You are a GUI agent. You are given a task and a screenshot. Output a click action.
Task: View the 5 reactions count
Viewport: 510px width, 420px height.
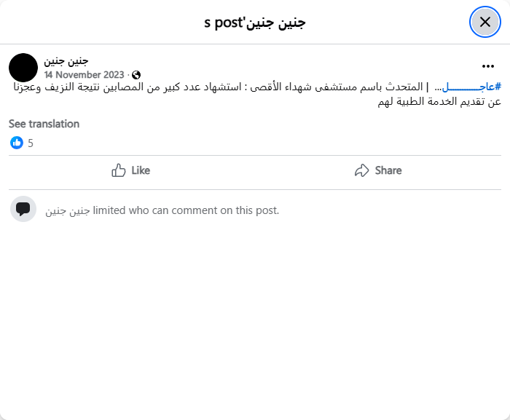pos(31,143)
